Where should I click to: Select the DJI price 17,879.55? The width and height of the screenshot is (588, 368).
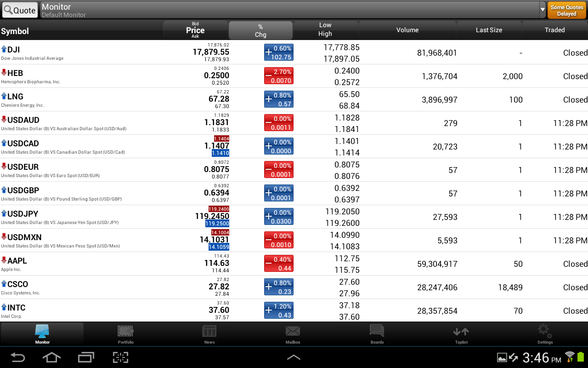point(211,52)
